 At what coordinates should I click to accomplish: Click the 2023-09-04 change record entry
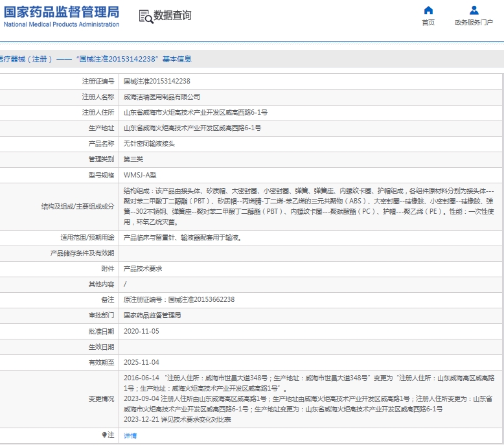click(x=308, y=404)
